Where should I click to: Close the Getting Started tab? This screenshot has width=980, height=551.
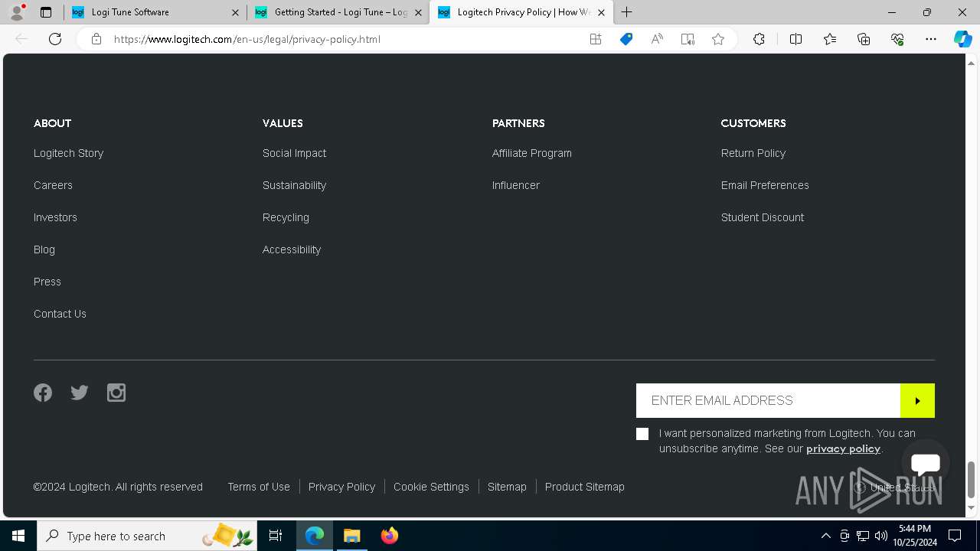(418, 12)
